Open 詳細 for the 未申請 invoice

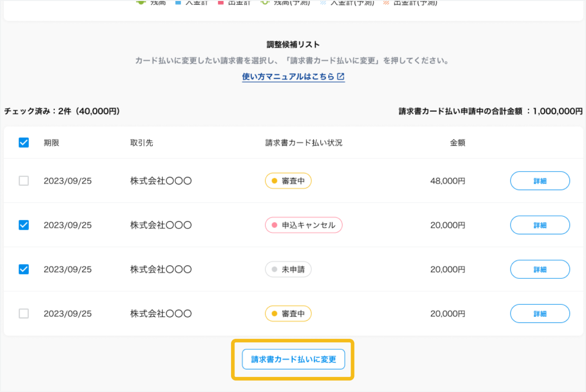tap(540, 269)
